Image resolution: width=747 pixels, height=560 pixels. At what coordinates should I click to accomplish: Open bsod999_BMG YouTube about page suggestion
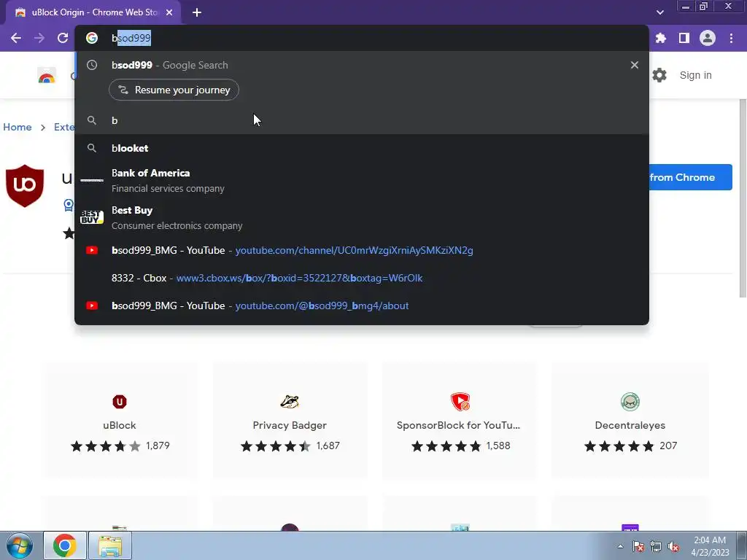[362, 306]
